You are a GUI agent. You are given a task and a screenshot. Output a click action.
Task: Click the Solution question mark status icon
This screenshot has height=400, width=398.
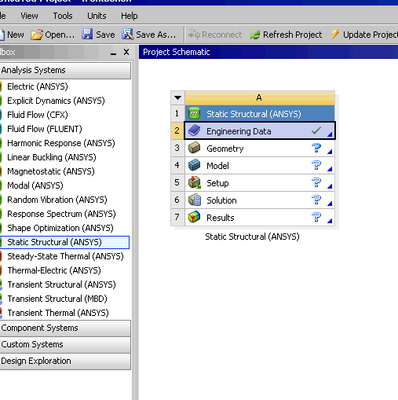(316, 200)
